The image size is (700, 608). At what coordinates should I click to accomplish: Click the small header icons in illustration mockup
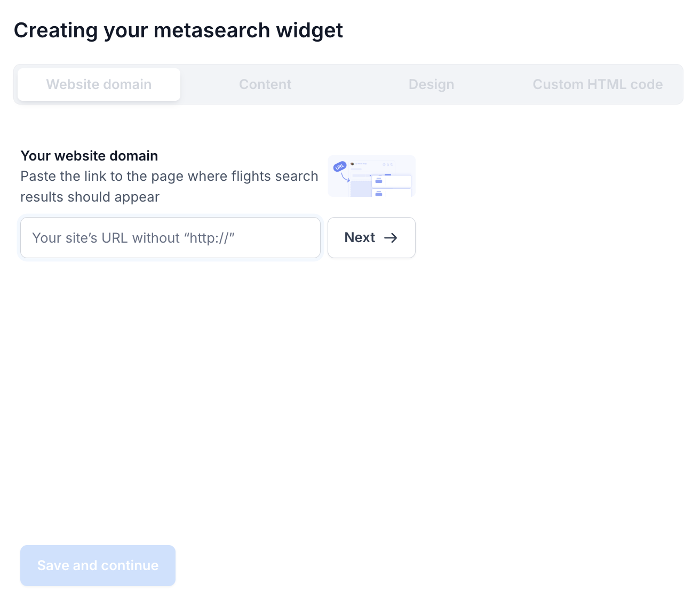point(388,164)
